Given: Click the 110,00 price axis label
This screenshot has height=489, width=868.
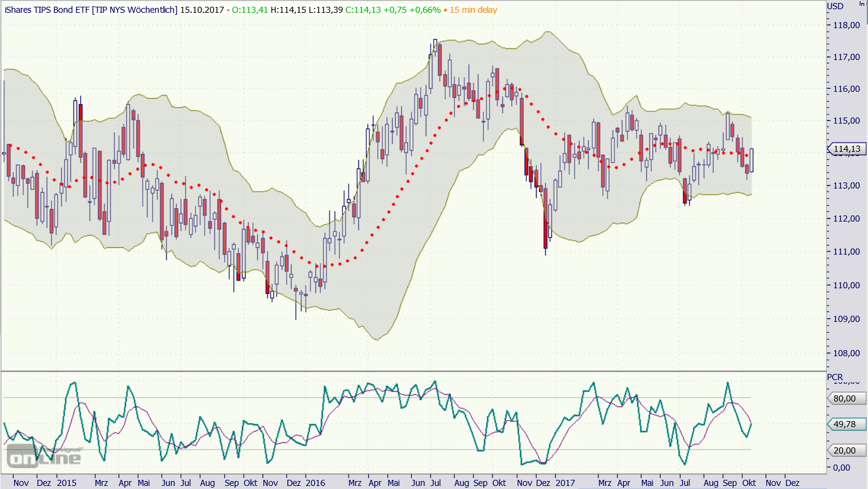Looking at the screenshot, I should point(845,285).
